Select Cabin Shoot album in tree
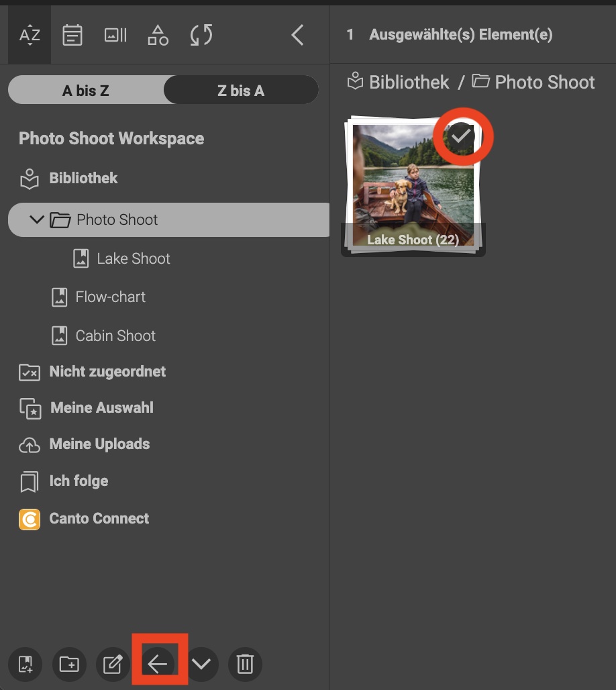Viewport: 616px width, 690px height. [115, 336]
